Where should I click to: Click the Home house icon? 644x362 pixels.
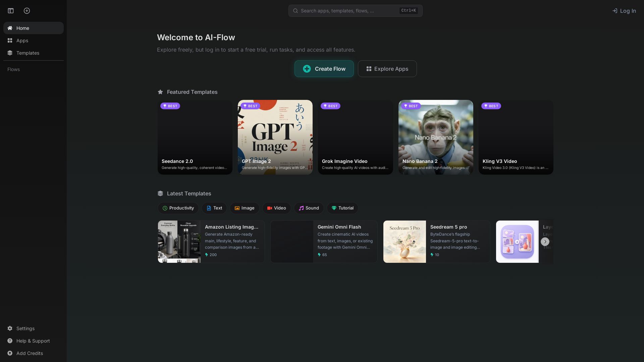point(10,28)
